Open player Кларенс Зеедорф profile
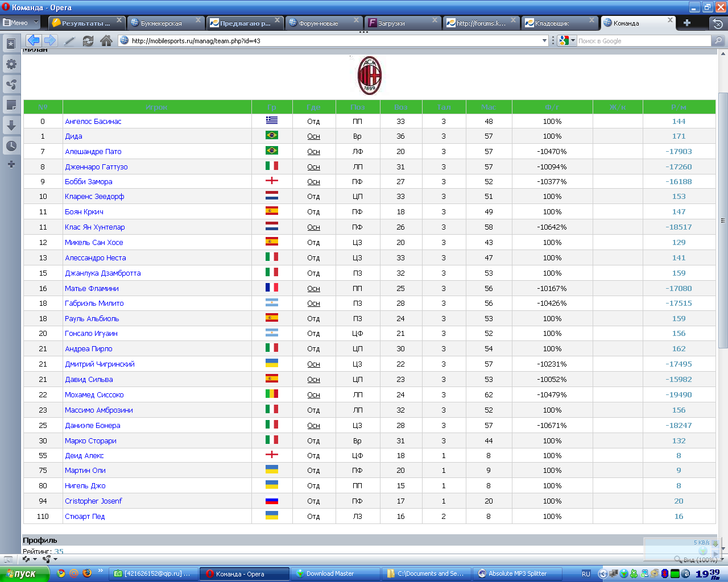Screen dimensions: 728x582 pyautogui.click(x=94, y=197)
